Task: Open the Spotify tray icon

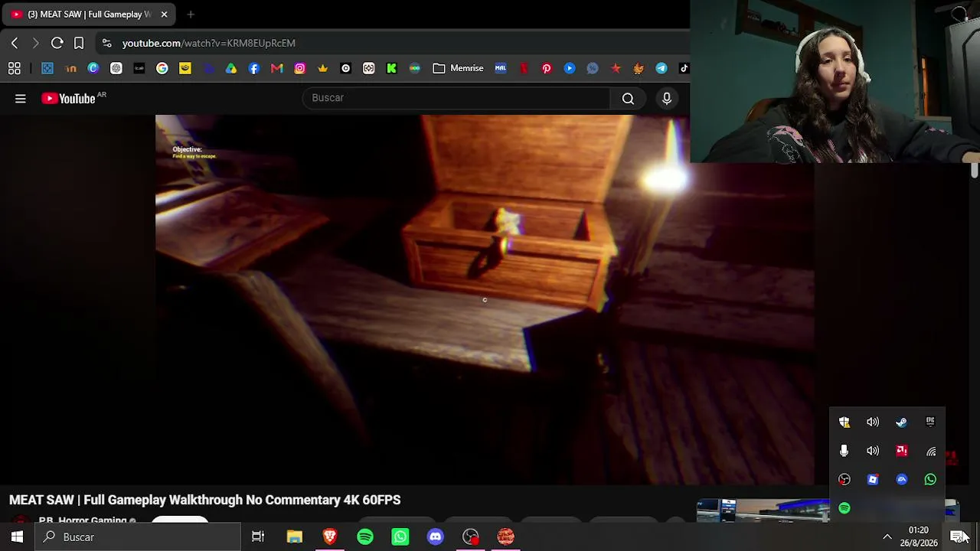Action: click(844, 508)
